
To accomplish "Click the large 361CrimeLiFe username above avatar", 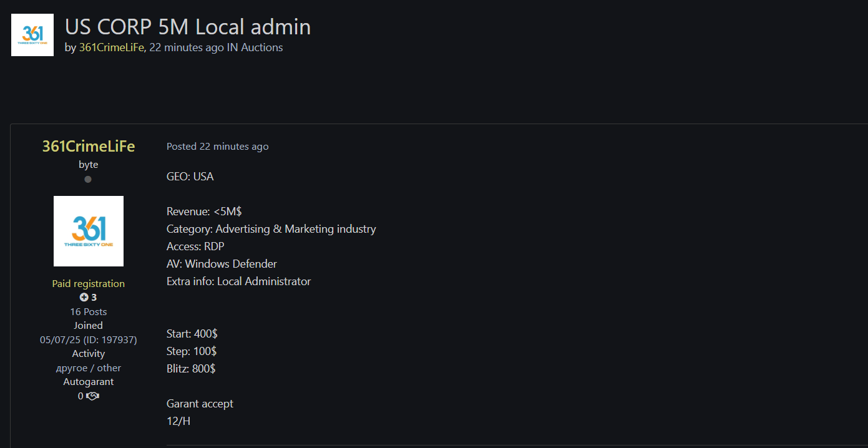I will pyautogui.click(x=89, y=146).
